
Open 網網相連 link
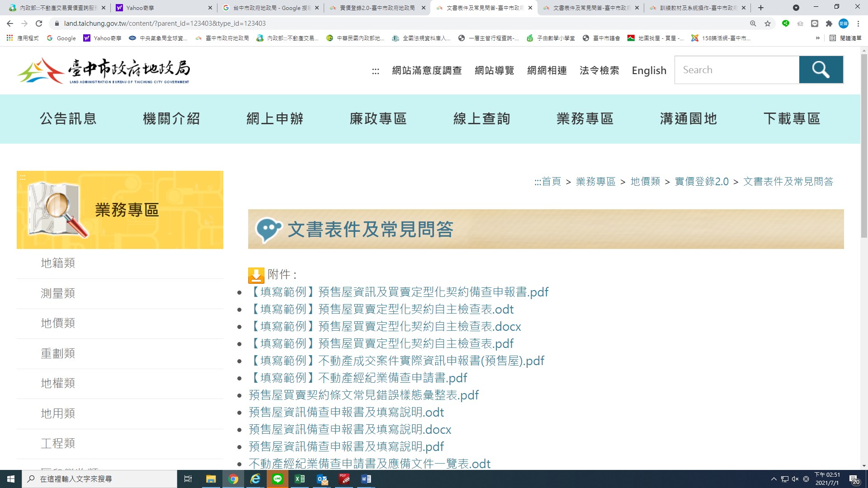coord(547,70)
